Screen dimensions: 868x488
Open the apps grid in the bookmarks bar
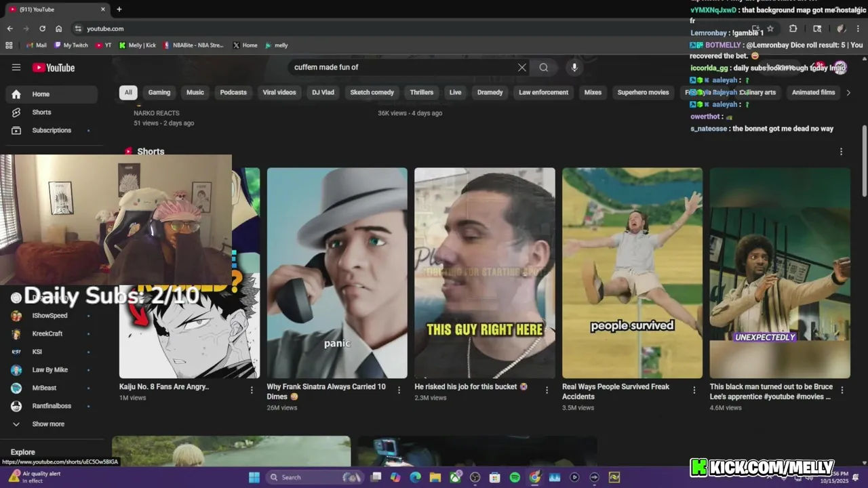click(x=9, y=45)
